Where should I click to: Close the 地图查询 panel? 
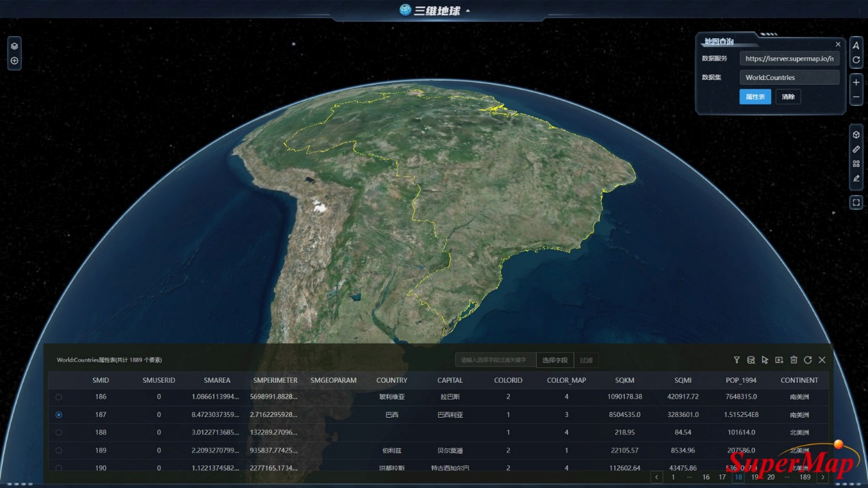[x=838, y=44]
